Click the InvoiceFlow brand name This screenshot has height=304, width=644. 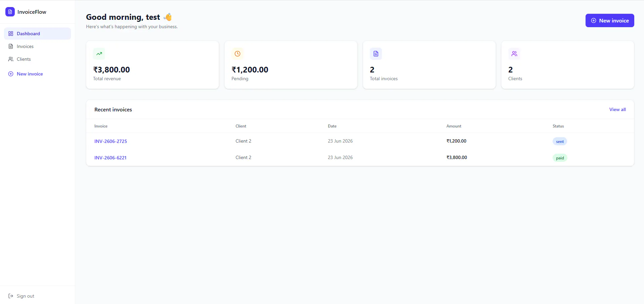[x=32, y=12]
